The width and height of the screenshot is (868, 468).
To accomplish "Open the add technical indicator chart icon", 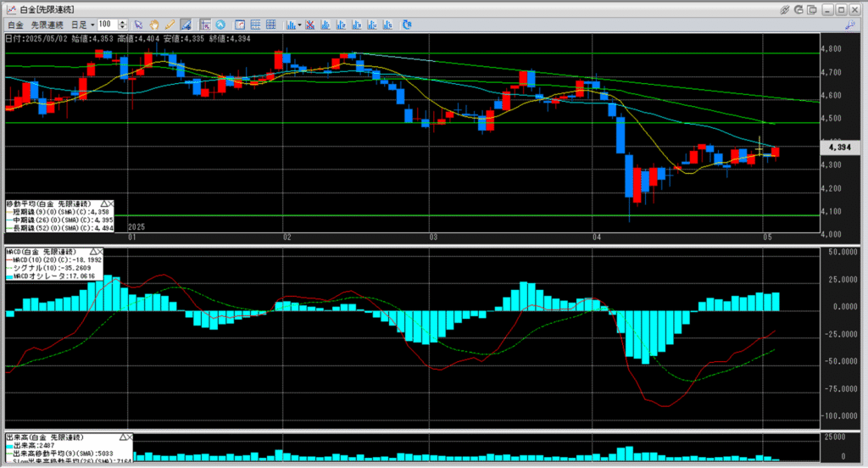I will [x=291, y=25].
